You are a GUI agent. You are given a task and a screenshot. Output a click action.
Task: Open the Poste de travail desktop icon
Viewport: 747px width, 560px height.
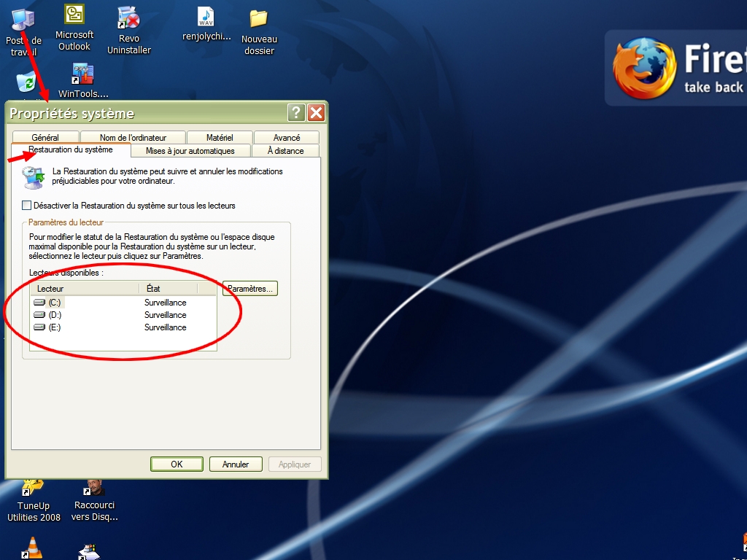point(23,20)
